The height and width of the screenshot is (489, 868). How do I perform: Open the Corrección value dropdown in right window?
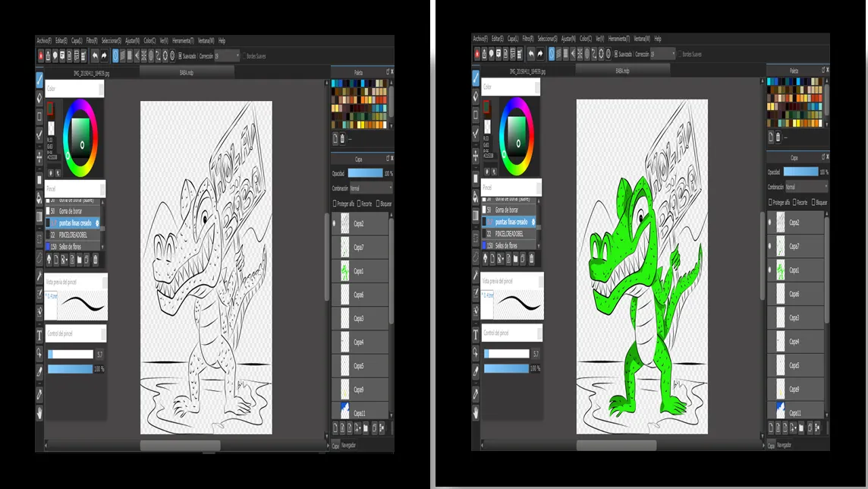[663, 55]
